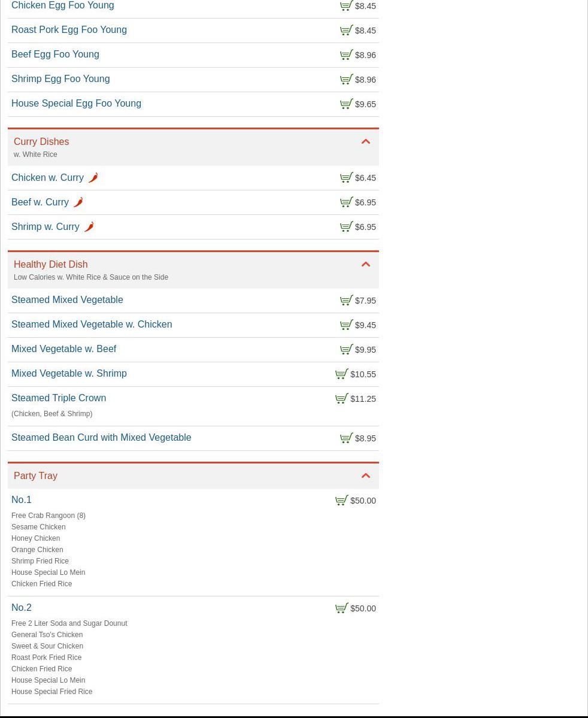Click the Party Tray category heading
Screen dimensions: 588x718
[x=35, y=476]
